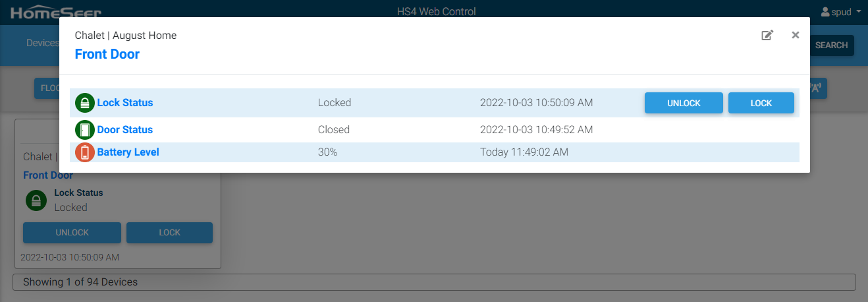Expand the spud user dropdown

[x=836, y=12]
